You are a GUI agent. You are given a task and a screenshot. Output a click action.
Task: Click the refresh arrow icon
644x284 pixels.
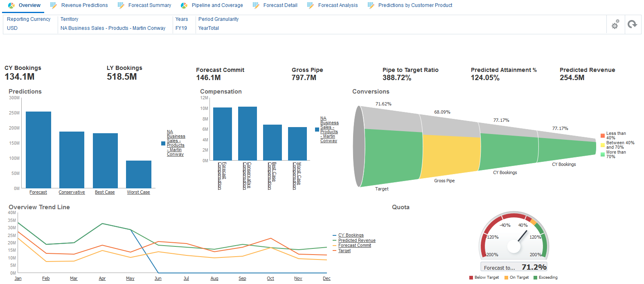point(632,25)
